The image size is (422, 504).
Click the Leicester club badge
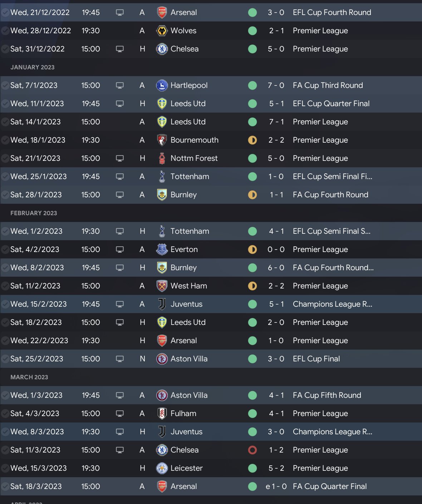tap(162, 468)
